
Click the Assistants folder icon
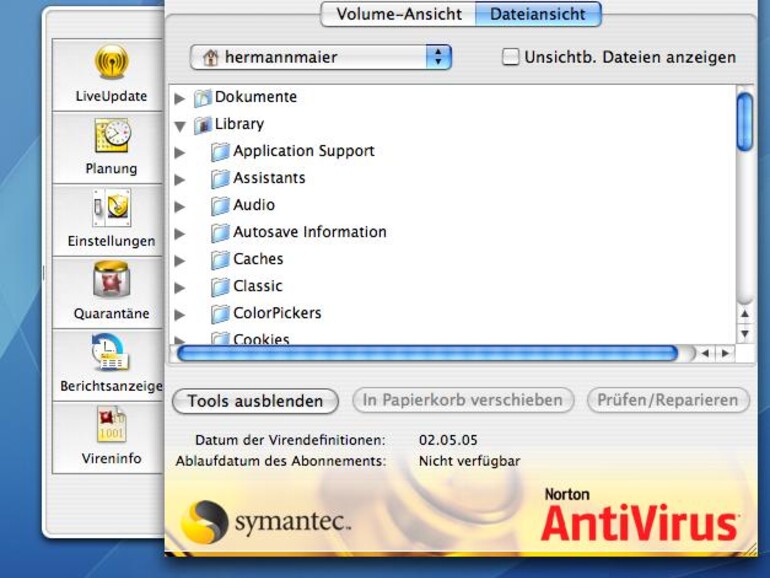click(x=220, y=179)
